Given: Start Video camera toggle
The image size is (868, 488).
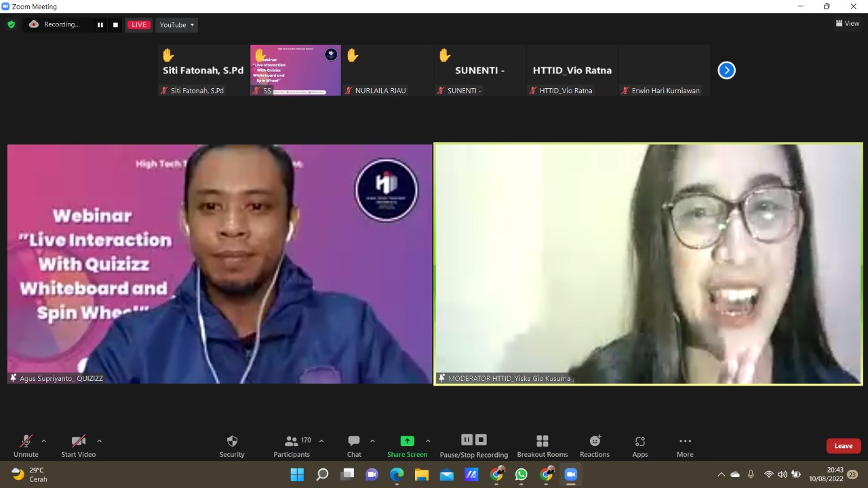Looking at the screenshot, I should (79, 446).
